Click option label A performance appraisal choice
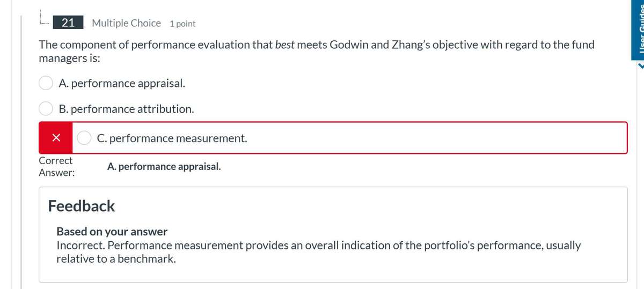The height and width of the screenshot is (289, 644). [122, 83]
